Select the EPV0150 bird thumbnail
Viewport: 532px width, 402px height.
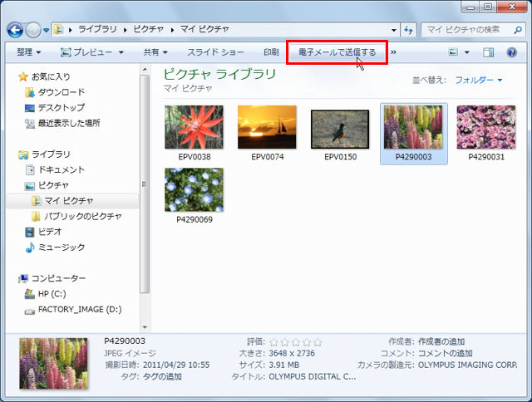tap(340, 129)
